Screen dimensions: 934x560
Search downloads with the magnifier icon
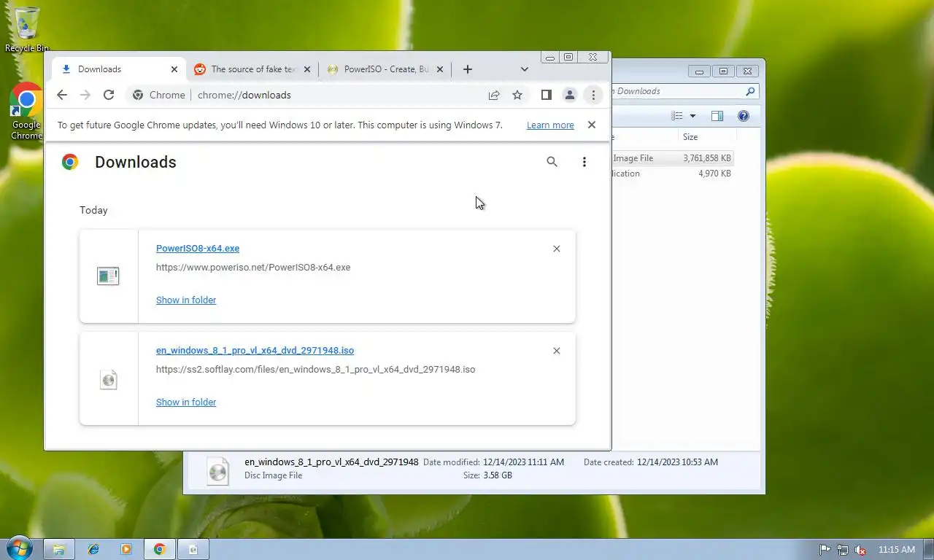click(x=552, y=162)
